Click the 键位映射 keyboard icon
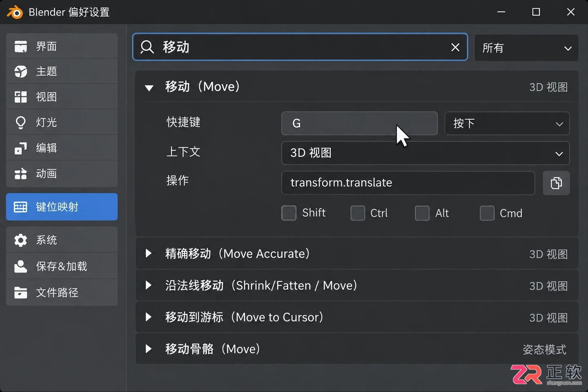The width and height of the screenshot is (588, 392). [20, 207]
